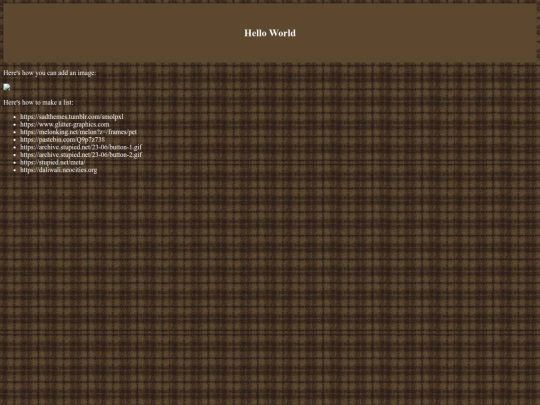540x405 pixels.
Task: Select the www.glitter-graphics.com list item
Action: [64, 124]
